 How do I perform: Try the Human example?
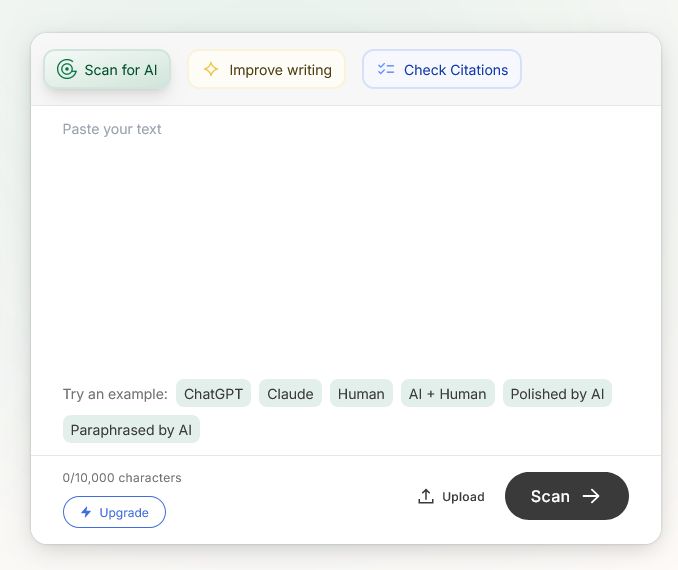coord(361,394)
